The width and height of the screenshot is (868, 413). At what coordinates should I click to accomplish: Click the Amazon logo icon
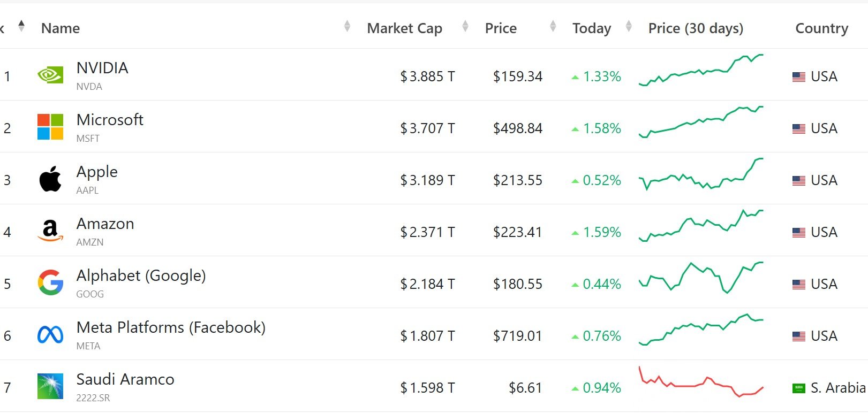pyautogui.click(x=50, y=231)
